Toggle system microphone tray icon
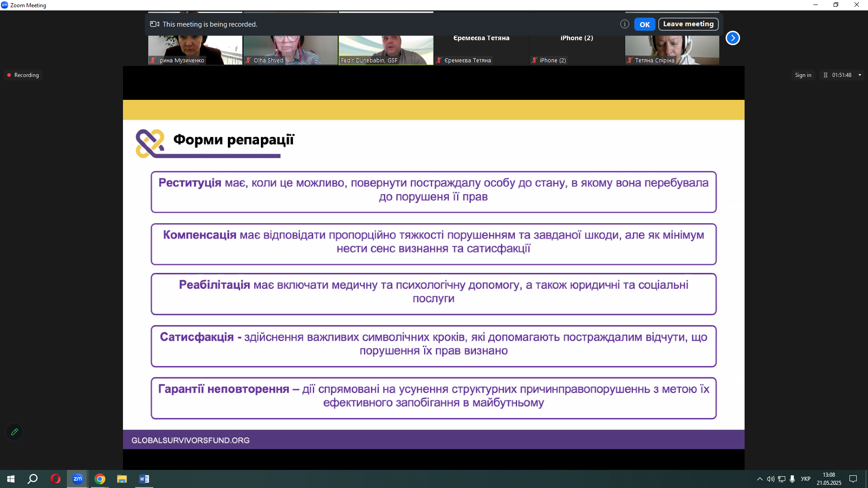 pyautogui.click(x=792, y=479)
